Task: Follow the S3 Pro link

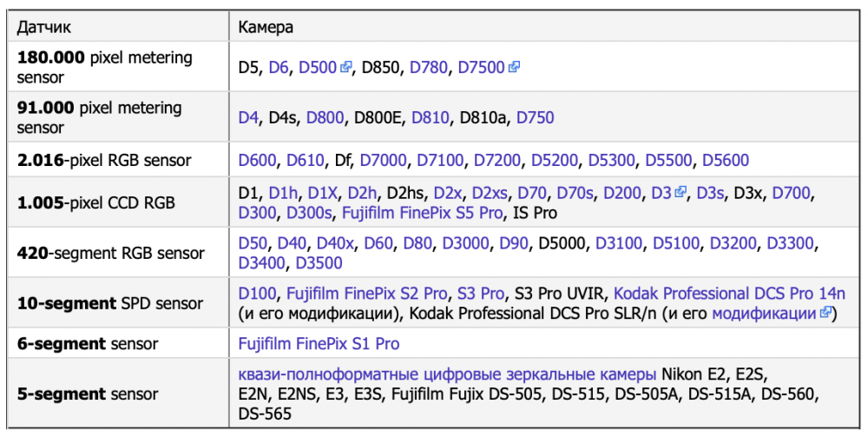Action: tap(481, 293)
